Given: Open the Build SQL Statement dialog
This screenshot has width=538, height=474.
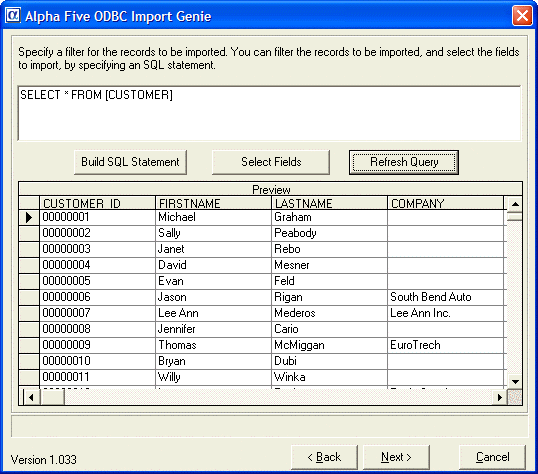Looking at the screenshot, I should pos(130,162).
